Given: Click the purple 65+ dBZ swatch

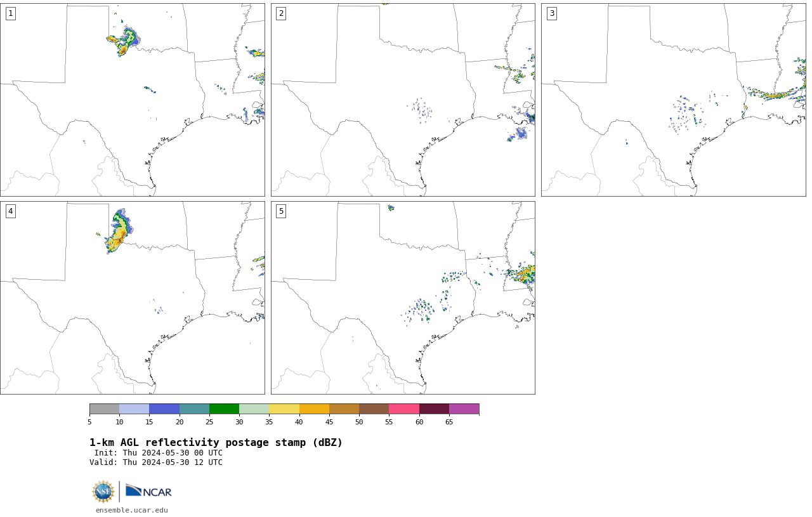Looking at the screenshot, I should tap(464, 409).
